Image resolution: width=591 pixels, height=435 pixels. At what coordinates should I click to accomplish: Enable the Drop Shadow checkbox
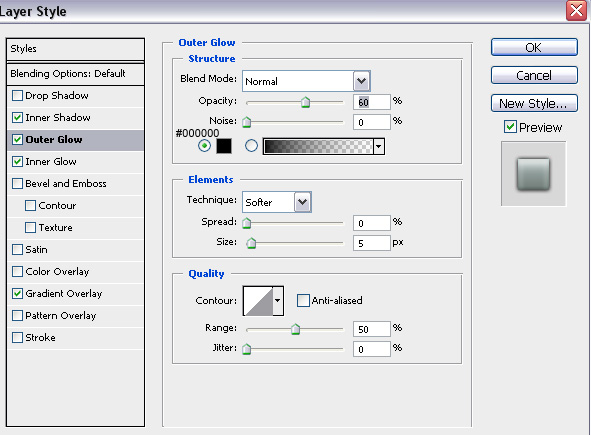[x=17, y=96]
